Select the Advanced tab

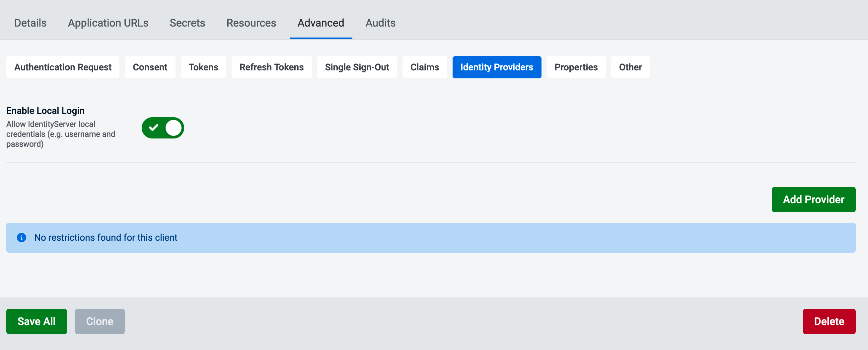tap(321, 23)
